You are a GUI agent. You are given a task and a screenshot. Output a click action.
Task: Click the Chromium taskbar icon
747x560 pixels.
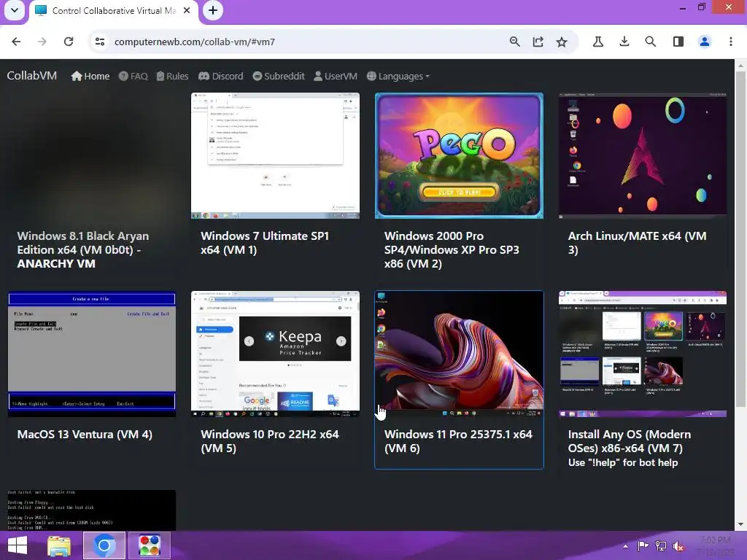104,545
